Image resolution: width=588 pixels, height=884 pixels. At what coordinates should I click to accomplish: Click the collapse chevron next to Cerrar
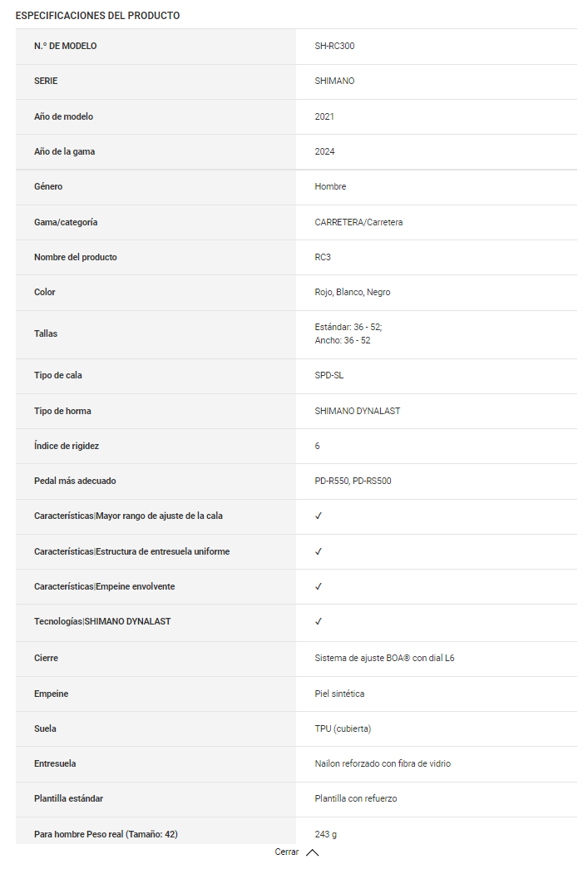pos(313,852)
